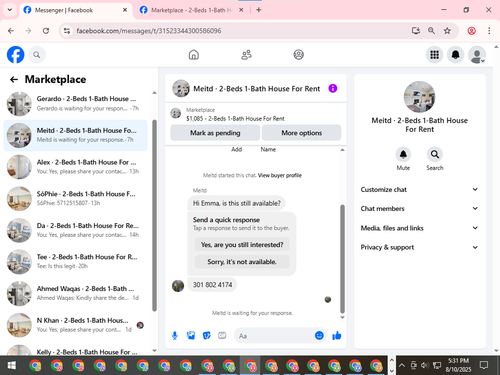Image resolution: width=500 pixels, height=375 pixels.
Task: Send a thumbs up like
Action: click(337, 336)
